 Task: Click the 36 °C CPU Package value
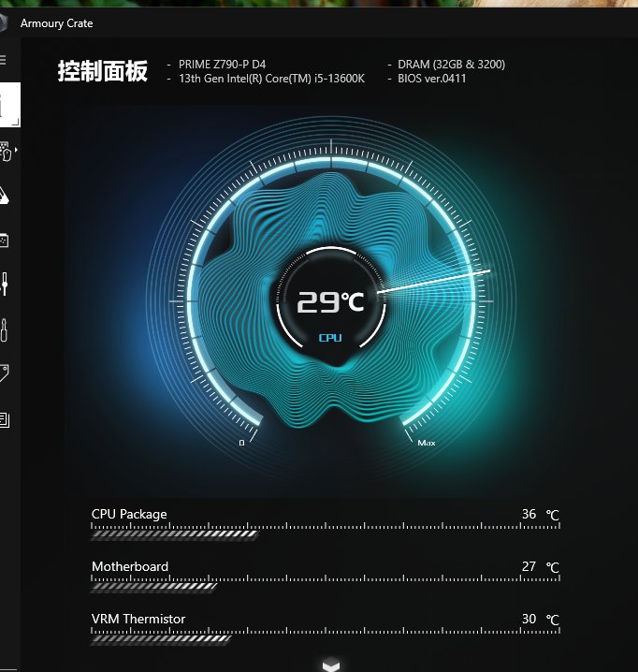click(x=541, y=514)
